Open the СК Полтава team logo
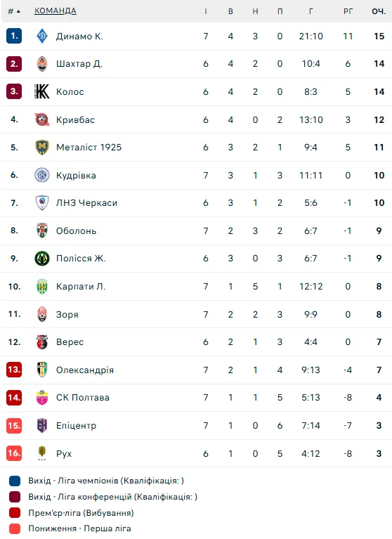The image size is (392, 539). pos(42,398)
